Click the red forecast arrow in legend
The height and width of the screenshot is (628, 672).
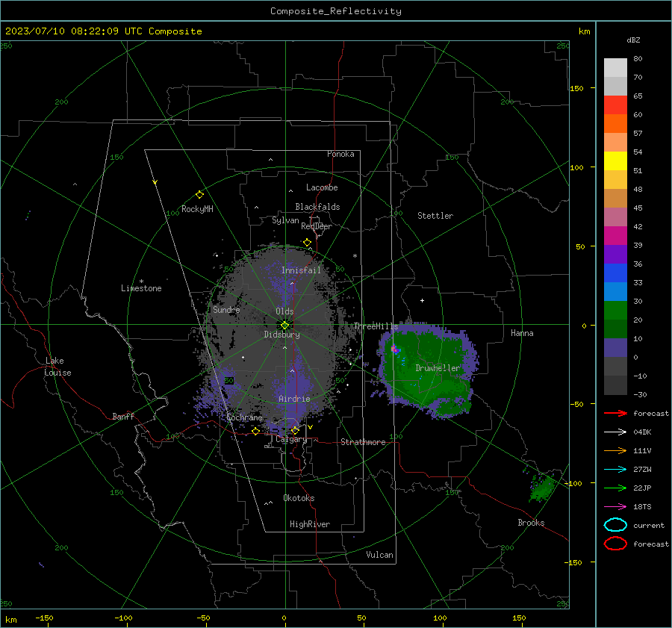(615, 413)
